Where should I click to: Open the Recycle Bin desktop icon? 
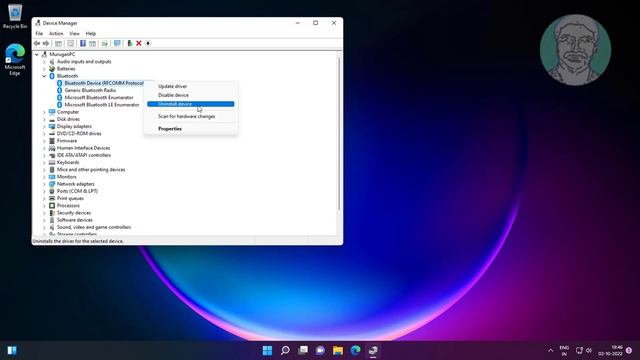(15, 16)
